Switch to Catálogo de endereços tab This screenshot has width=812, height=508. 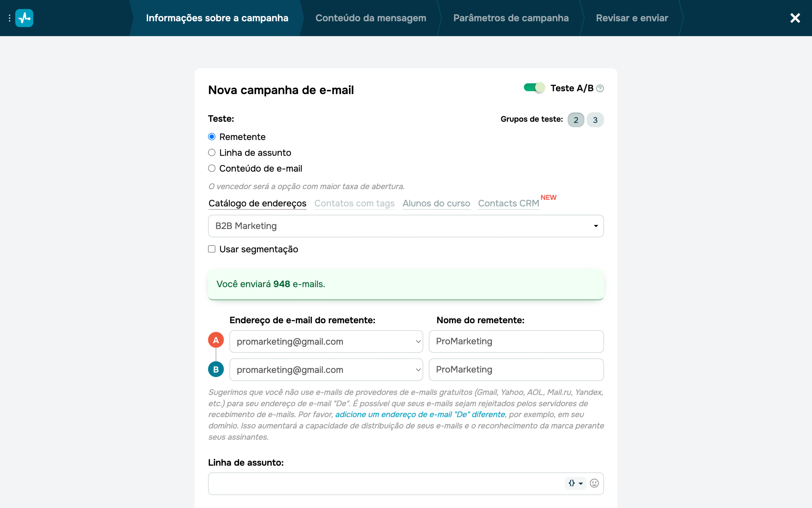point(257,203)
